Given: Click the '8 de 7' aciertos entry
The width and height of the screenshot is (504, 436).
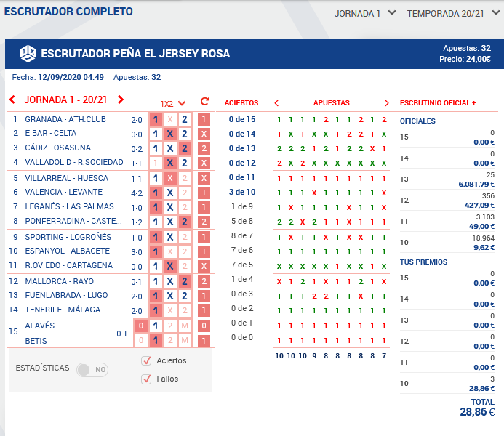Looking at the screenshot, I should click(x=242, y=235).
